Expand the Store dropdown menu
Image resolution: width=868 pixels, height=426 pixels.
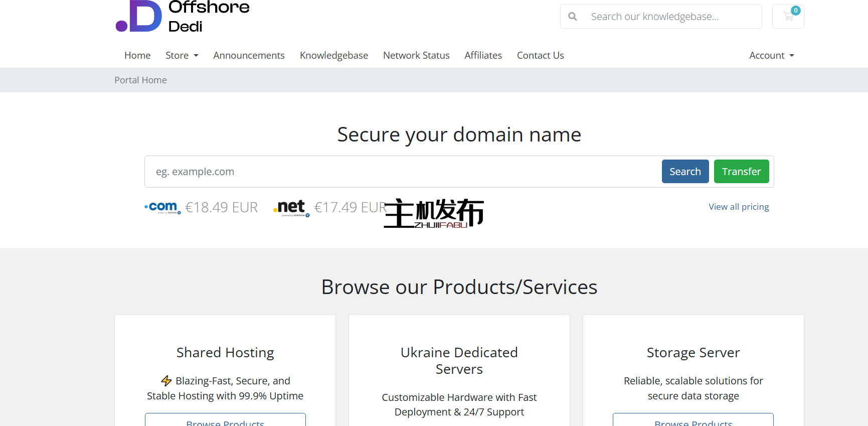[182, 55]
